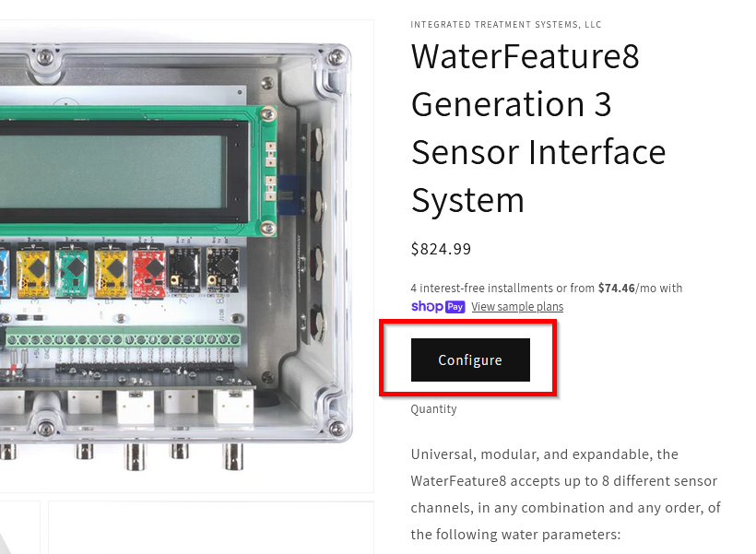Click the rightmost BNC connector under the enclosure
Image resolution: width=756 pixels, height=554 pixels.
(x=229, y=452)
